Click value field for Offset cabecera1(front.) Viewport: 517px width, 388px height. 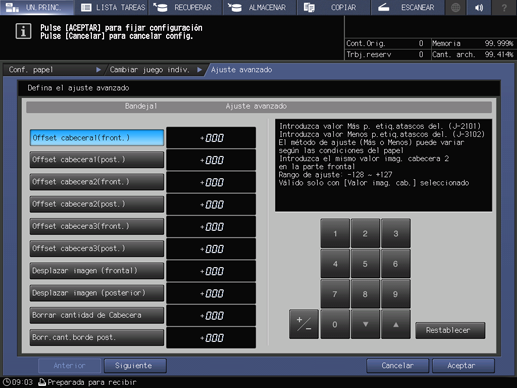coord(211,138)
